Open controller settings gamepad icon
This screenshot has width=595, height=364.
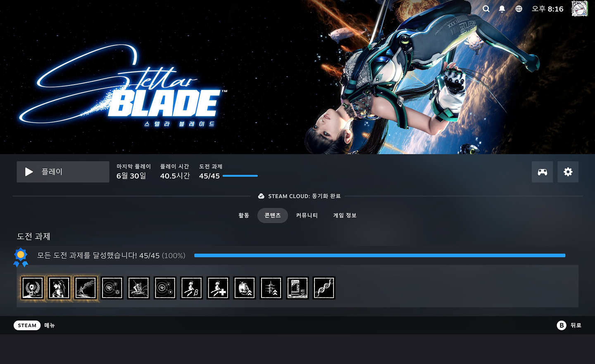pyautogui.click(x=543, y=172)
